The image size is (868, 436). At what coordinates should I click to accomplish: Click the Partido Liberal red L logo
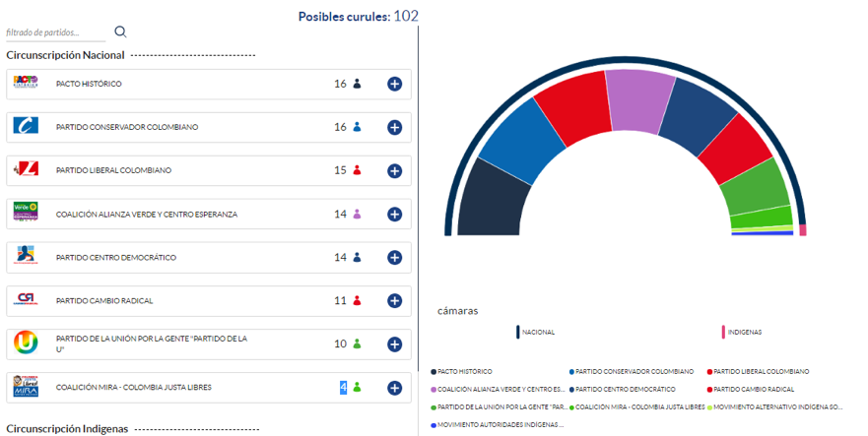coord(26,168)
